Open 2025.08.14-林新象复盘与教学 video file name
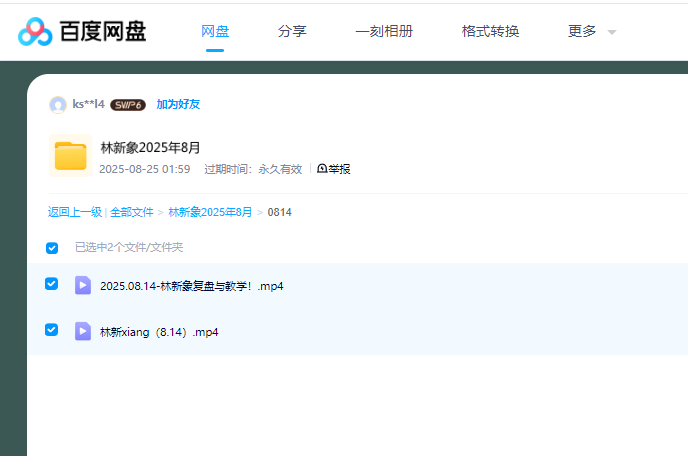 coord(191,286)
